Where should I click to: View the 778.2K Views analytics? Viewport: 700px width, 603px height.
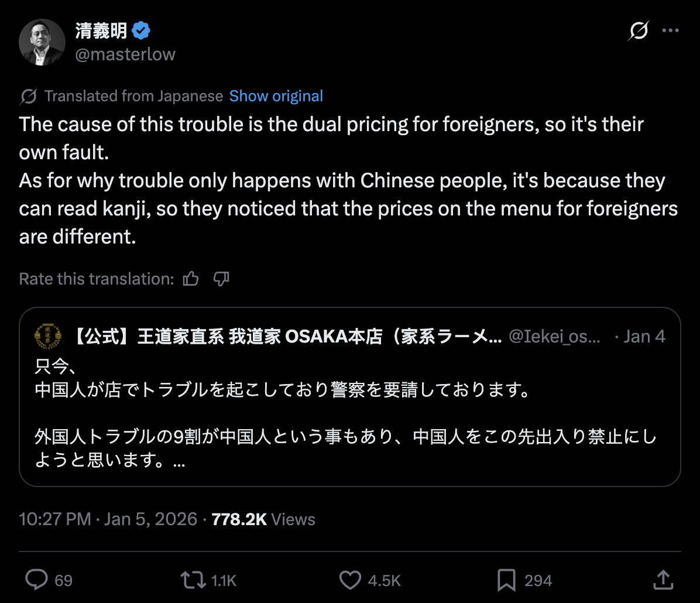click(x=263, y=519)
